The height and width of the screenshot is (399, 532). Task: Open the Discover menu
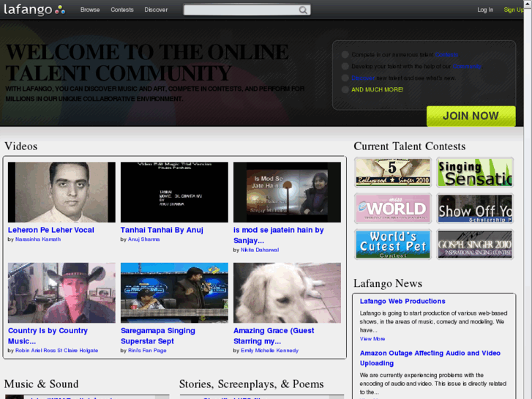tap(156, 10)
